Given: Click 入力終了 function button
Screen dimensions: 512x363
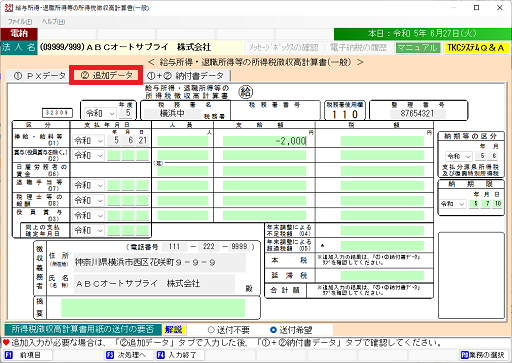Looking at the screenshot, I should (x=179, y=355).
